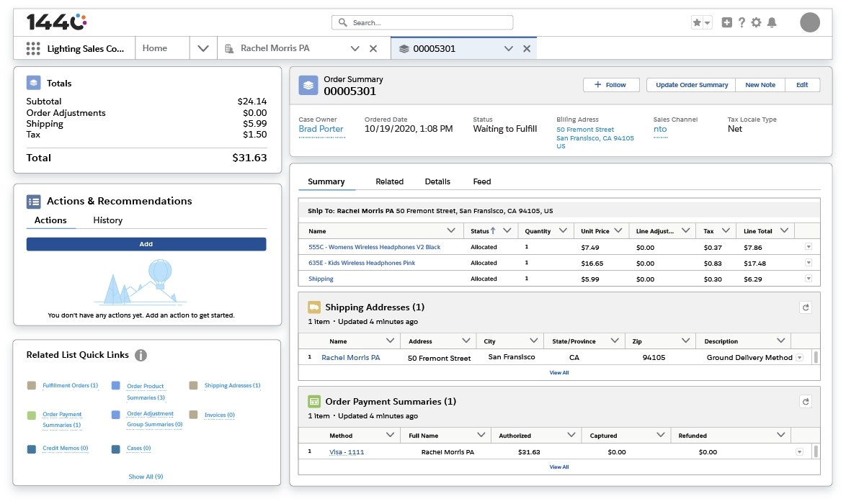Click the Shipping Addresses truck icon

[x=314, y=307]
